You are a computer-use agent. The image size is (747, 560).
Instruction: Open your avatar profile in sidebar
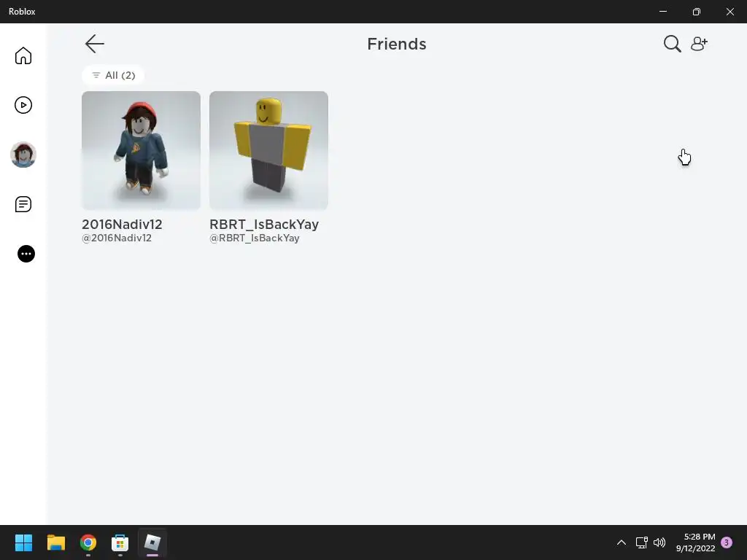click(23, 155)
